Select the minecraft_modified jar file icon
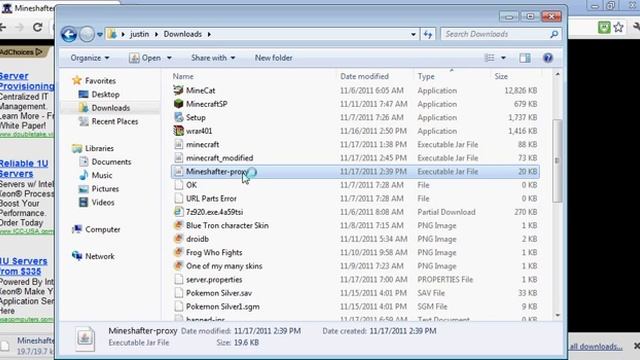Image resolution: width=640 pixels, height=360 pixels. tap(178, 158)
